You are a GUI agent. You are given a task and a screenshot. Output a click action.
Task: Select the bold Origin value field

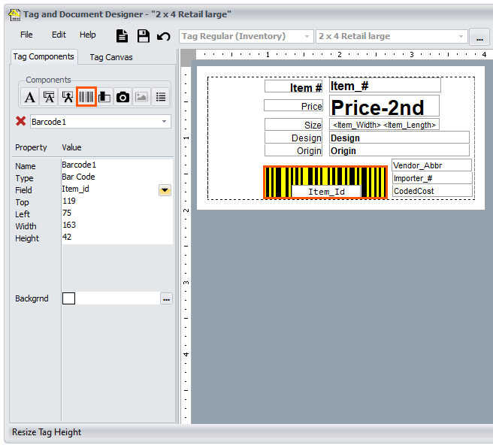(399, 150)
